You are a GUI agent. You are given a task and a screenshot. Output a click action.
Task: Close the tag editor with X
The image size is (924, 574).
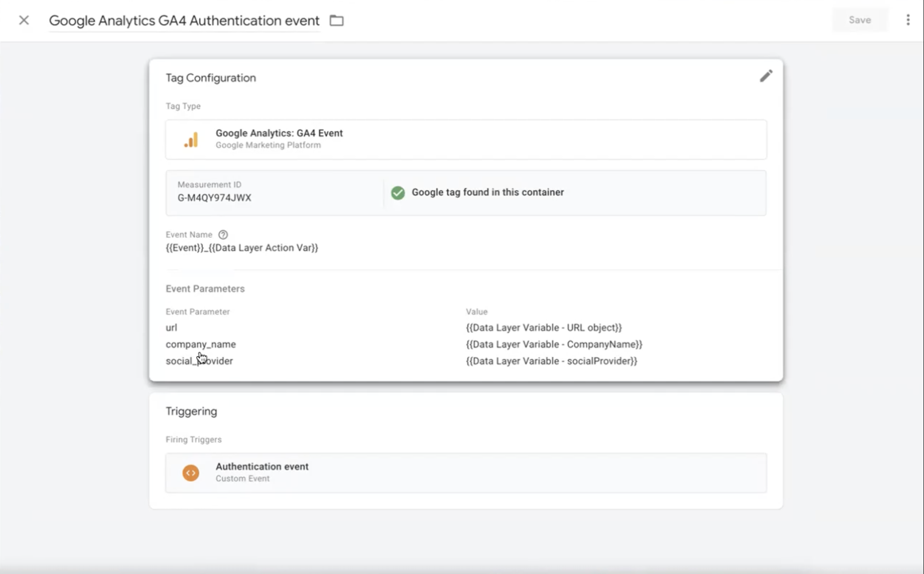pos(24,20)
